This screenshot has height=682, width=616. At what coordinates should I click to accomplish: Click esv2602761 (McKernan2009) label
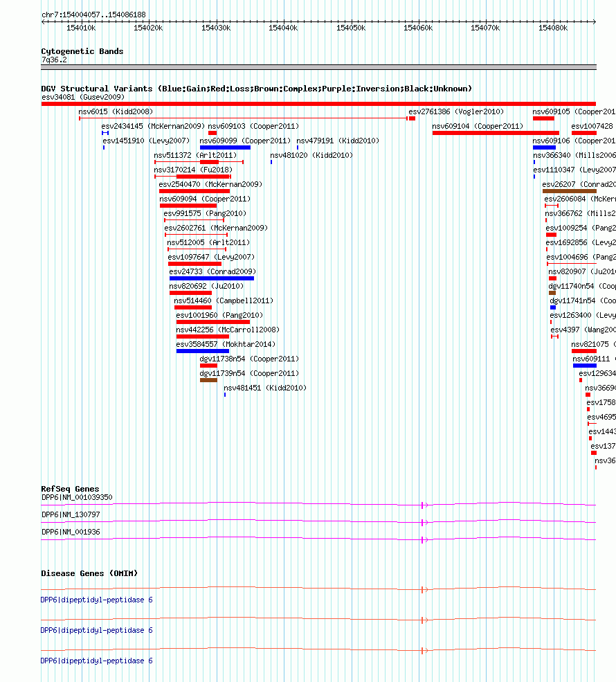pos(216,228)
